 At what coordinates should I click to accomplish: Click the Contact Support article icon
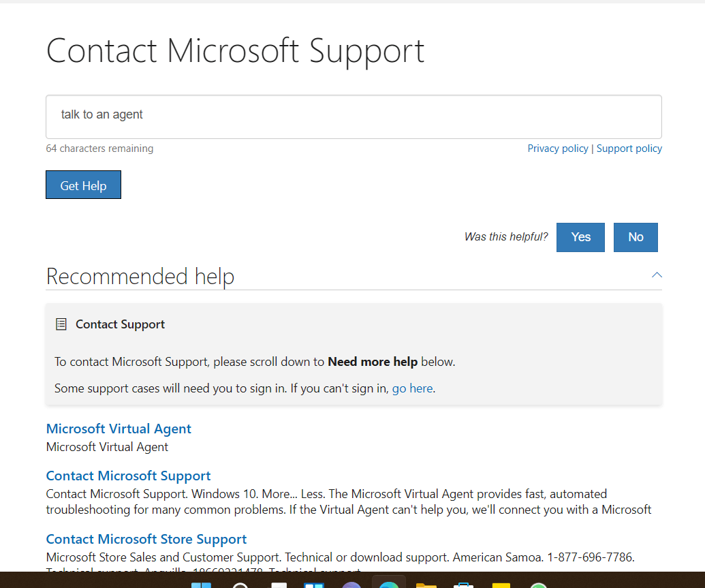[61, 324]
